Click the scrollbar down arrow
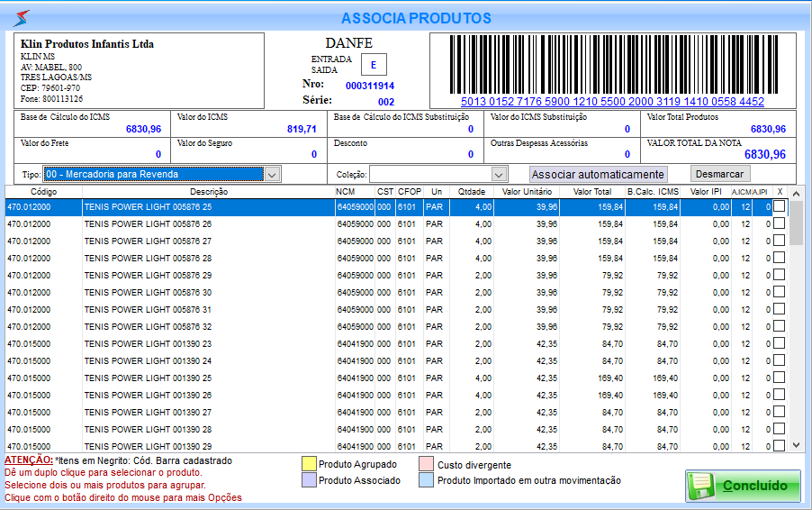Viewport: 812px width, 510px height. click(x=797, y=445)
